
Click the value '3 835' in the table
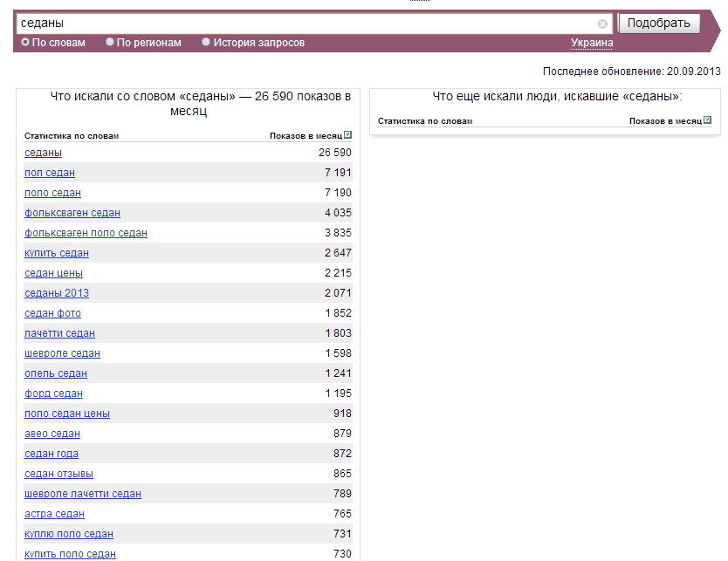click(338, 233)
